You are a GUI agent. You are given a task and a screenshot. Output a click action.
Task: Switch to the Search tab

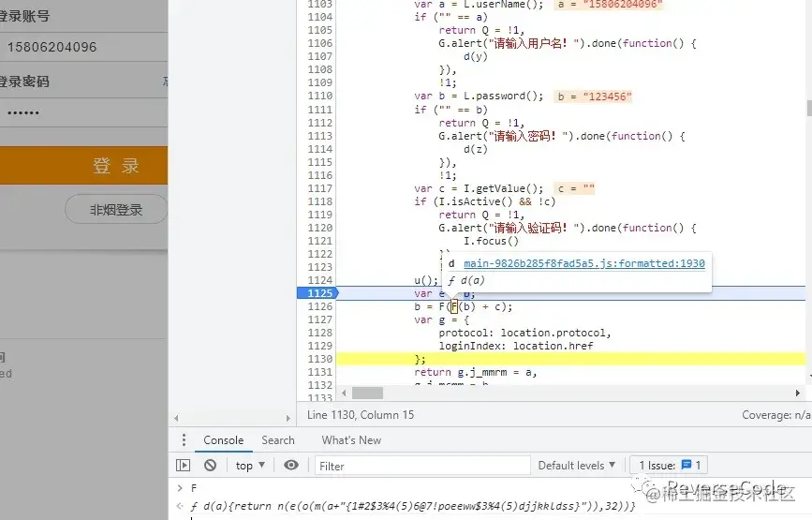278,440
